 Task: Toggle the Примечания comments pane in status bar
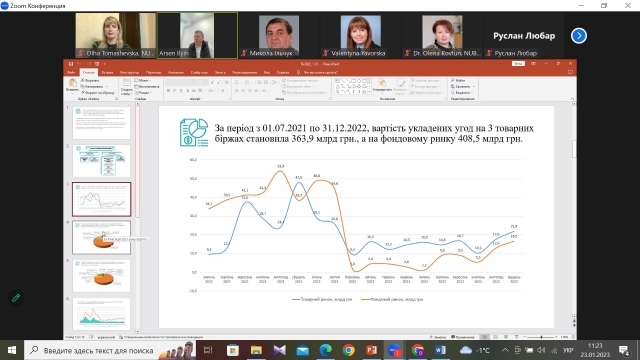pos(462,337)
